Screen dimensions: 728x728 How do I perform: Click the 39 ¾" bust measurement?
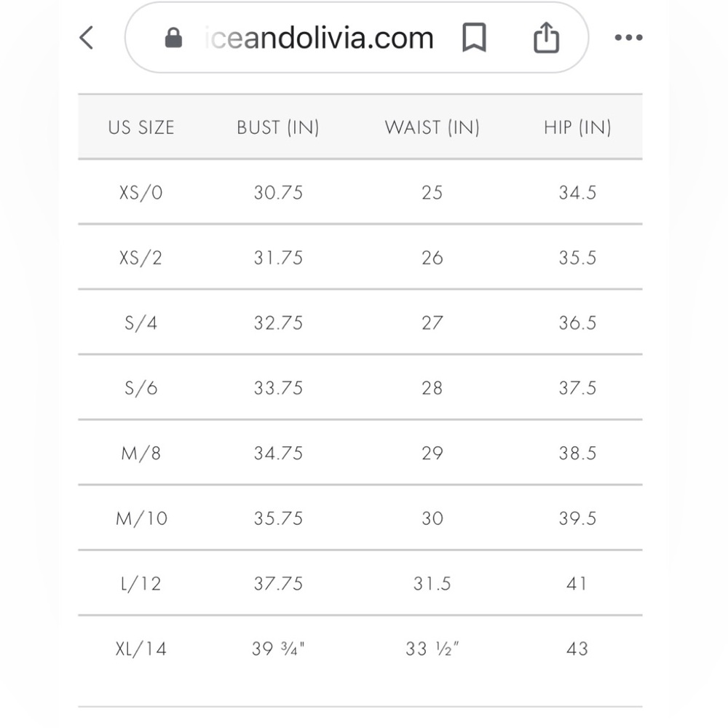click(x=278, y=649)
